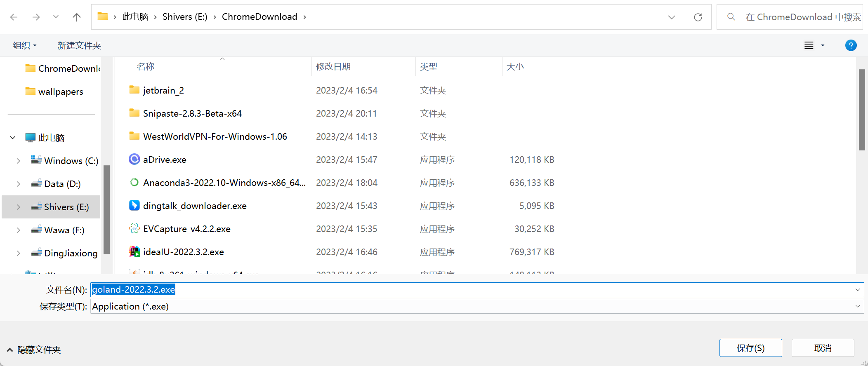868x366 pixels.
Task: Go up one folder level
Action: click(76, 17)
